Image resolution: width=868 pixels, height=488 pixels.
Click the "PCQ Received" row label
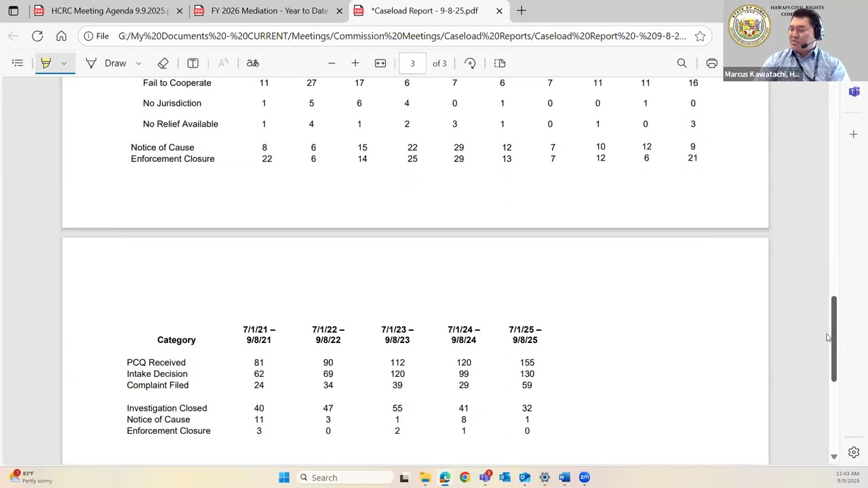click(x=156, y=363)
